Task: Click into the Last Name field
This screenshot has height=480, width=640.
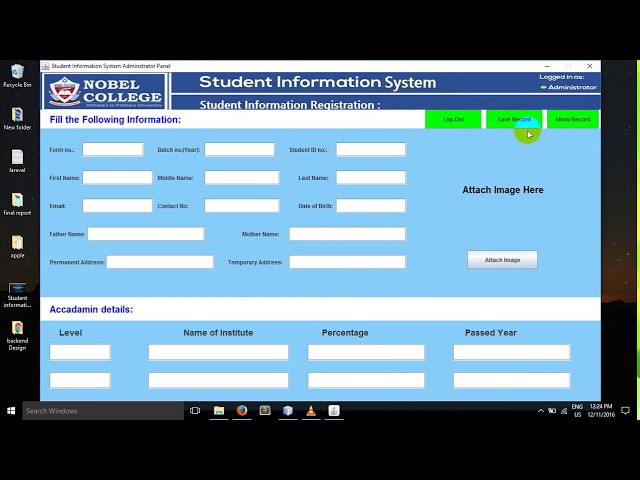Action: tap(371, 178)
